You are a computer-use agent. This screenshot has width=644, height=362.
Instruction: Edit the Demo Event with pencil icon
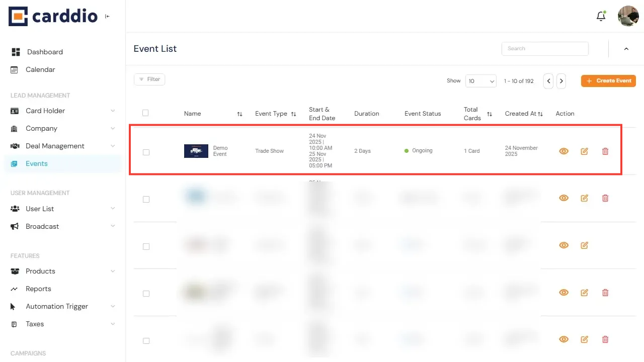point(584,151)
